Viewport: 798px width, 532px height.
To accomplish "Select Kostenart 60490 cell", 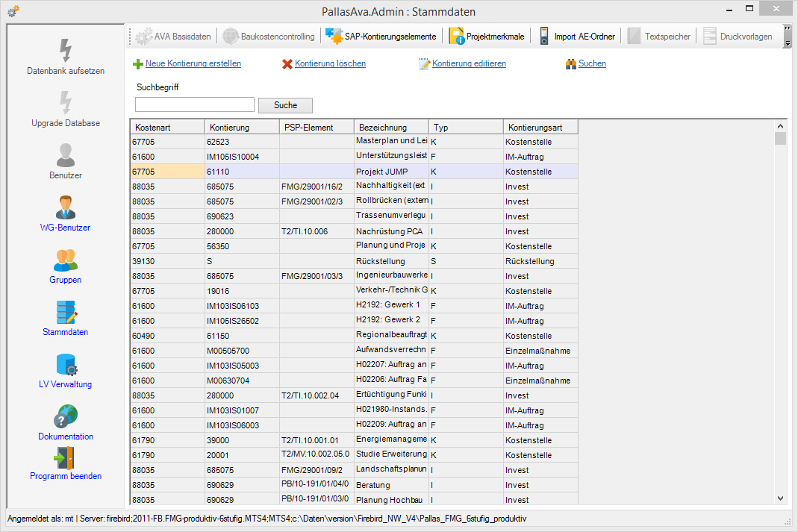I will coord(167,336).
